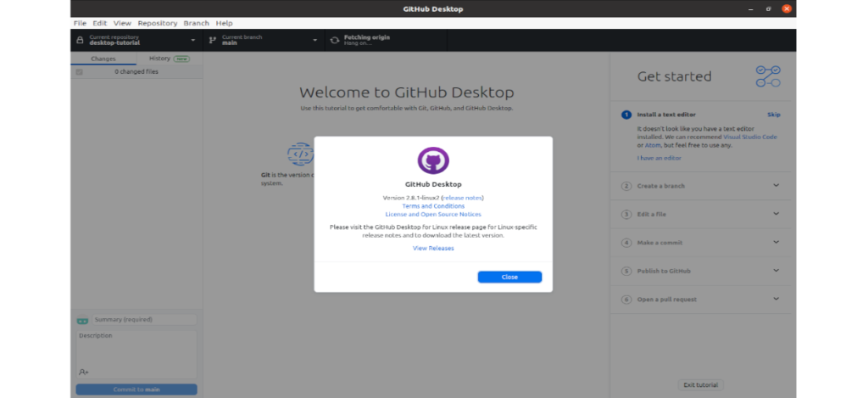Expand the Create a branch step
Screen dimensions: 868x398
776,186
